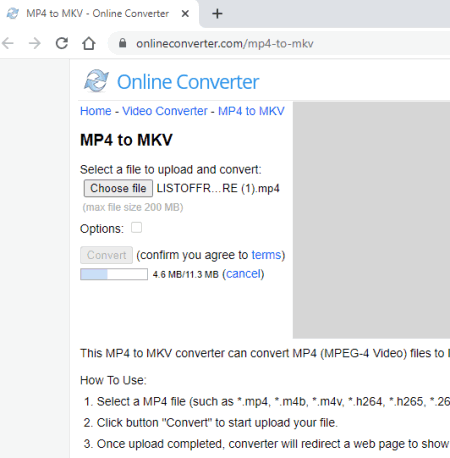Click the 'Options:' label
450x458 pixels.
pyautogui.click(x=102, y=229)
